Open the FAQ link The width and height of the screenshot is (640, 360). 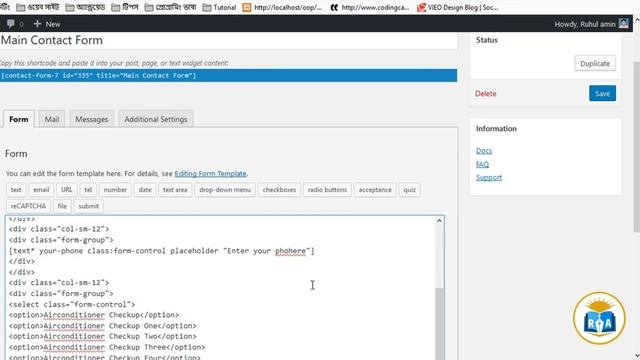[482, 164]
